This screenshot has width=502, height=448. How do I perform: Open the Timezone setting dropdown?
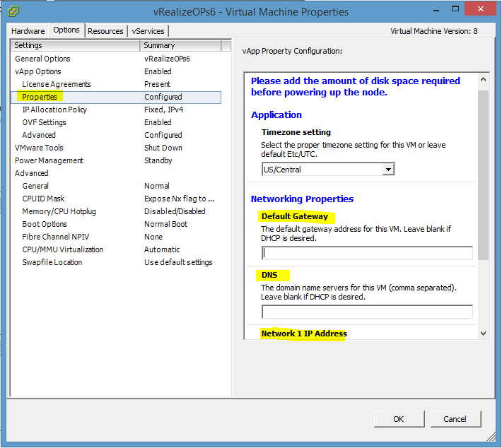coord(388,170)
